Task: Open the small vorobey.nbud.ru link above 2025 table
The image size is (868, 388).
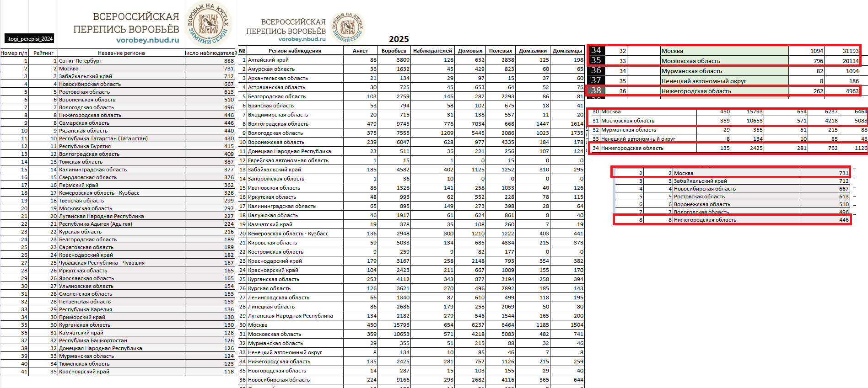Action: pyautogui.click(x=302, y=39)
